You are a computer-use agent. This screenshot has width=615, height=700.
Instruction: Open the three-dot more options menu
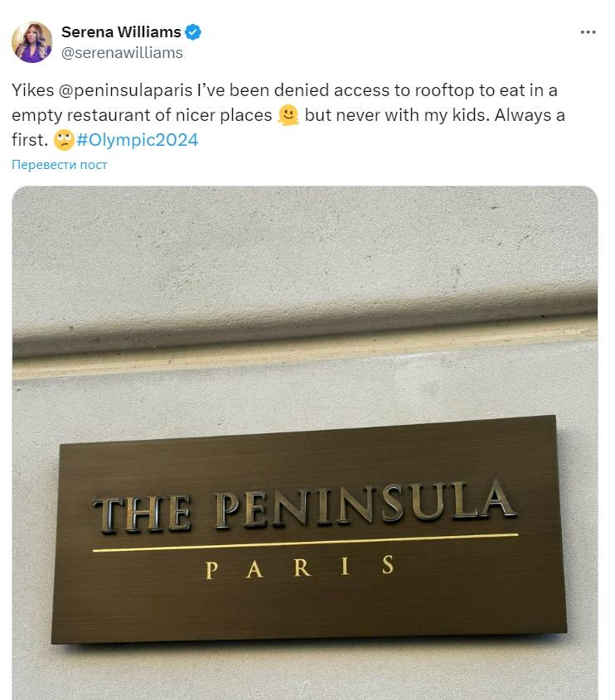coord(588,32)
